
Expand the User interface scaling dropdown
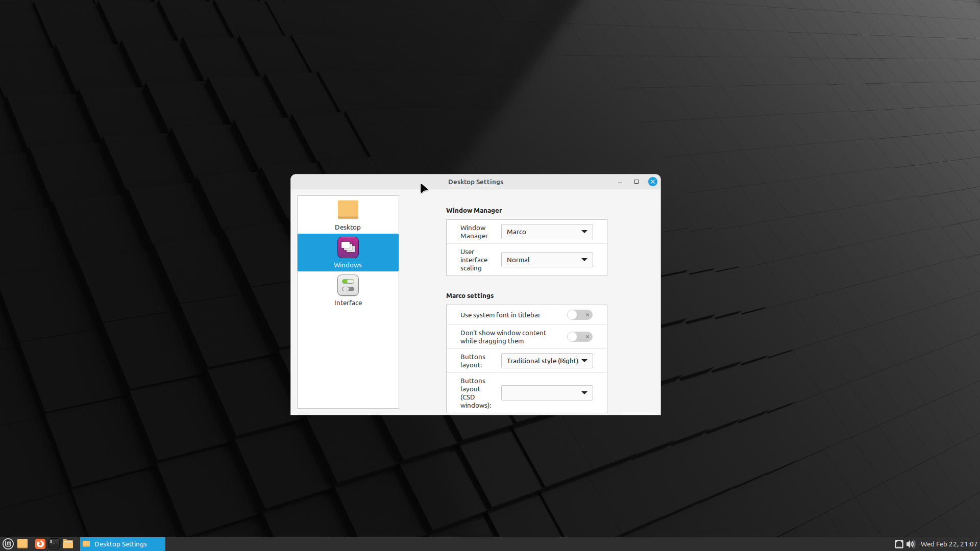(547, 260)
